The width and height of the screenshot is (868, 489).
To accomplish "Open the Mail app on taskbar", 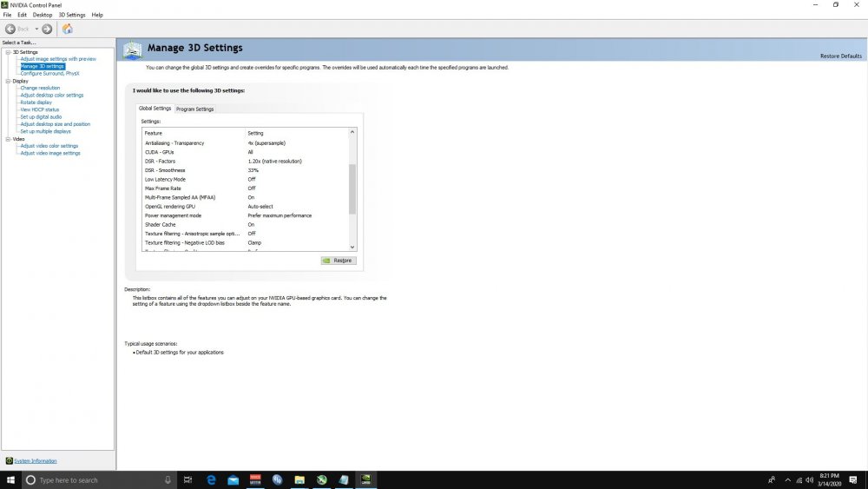I will (x=233, y=480).
